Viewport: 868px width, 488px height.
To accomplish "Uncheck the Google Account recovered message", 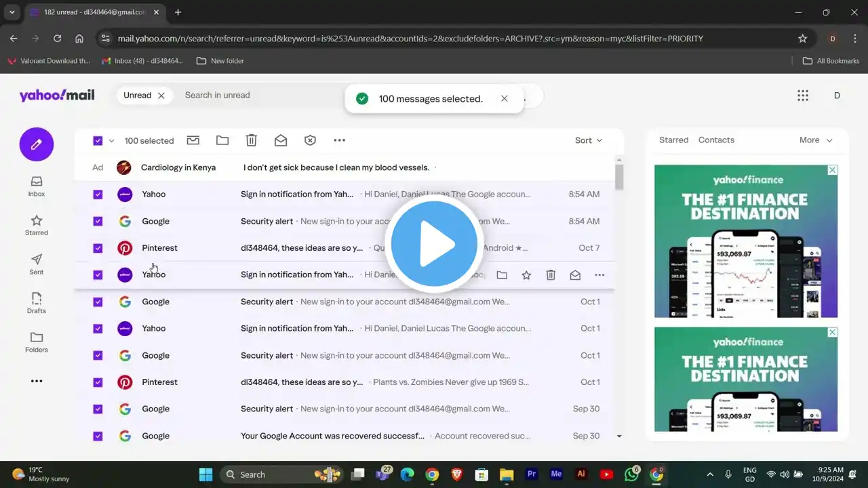I will click(98, 436).
